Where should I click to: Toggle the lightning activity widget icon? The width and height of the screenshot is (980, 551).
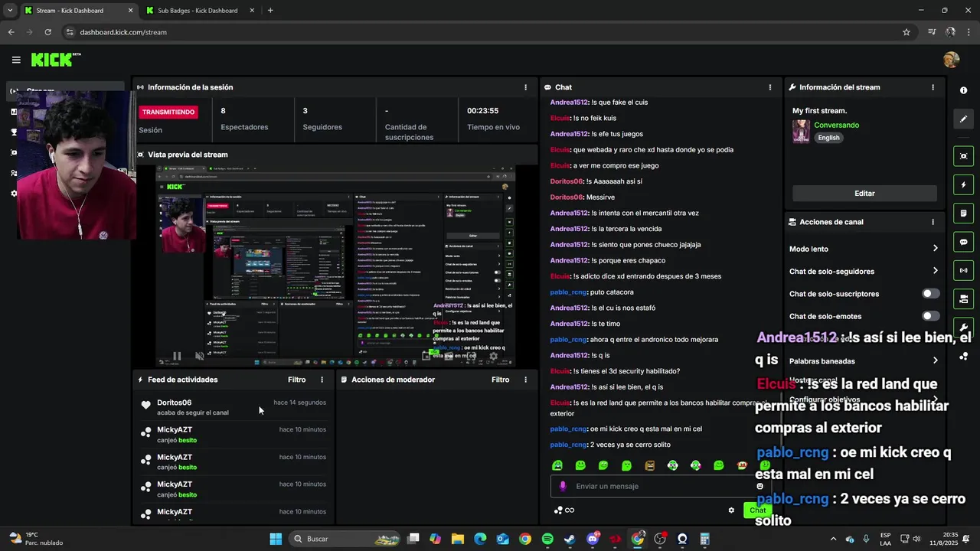tap(963, 184)
